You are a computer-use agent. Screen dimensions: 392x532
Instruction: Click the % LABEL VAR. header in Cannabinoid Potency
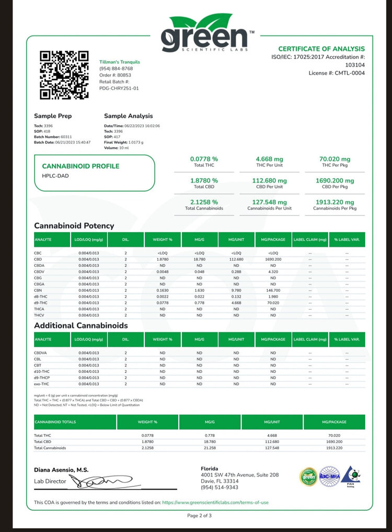(347, 240)
